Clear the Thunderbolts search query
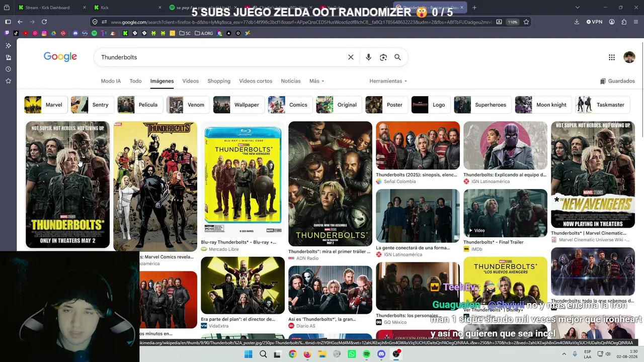Image resolution: width=644 pixels, height=362 pixels. 351,57
